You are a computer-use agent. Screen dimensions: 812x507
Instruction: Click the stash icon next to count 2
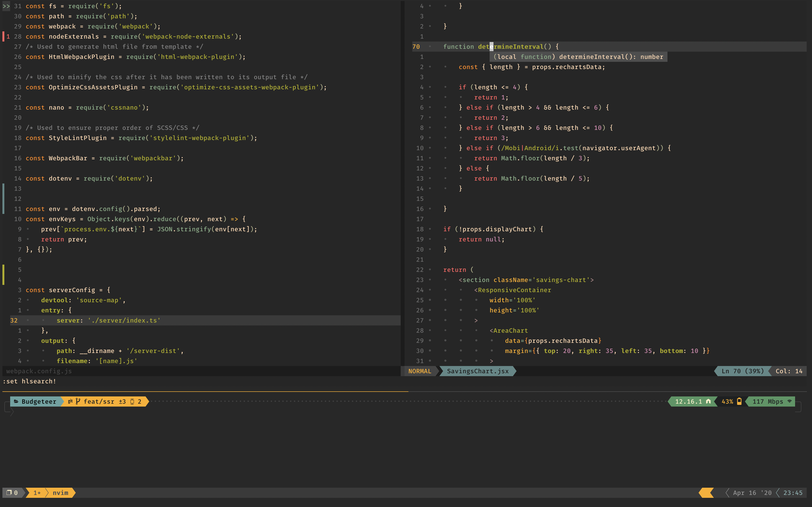point(132,401)
